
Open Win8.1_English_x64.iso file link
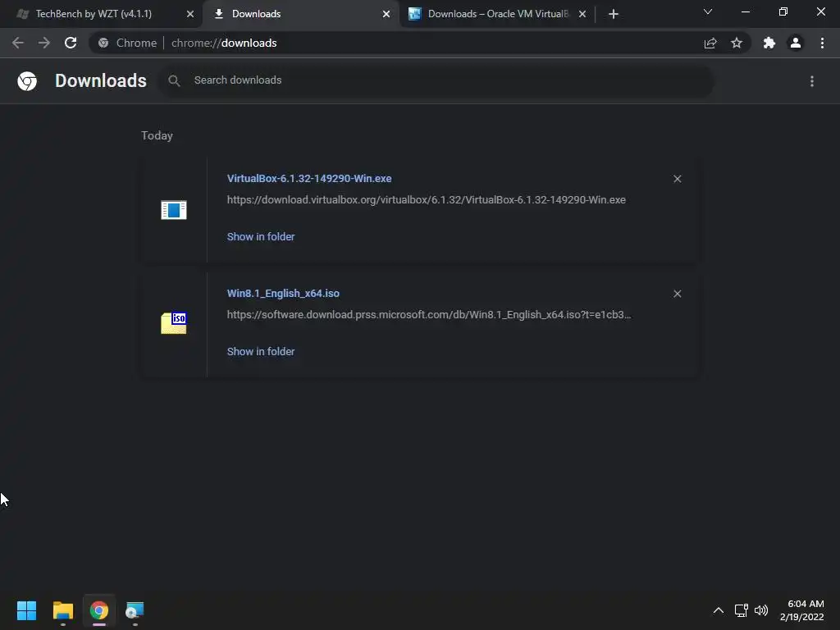point(283,294)
